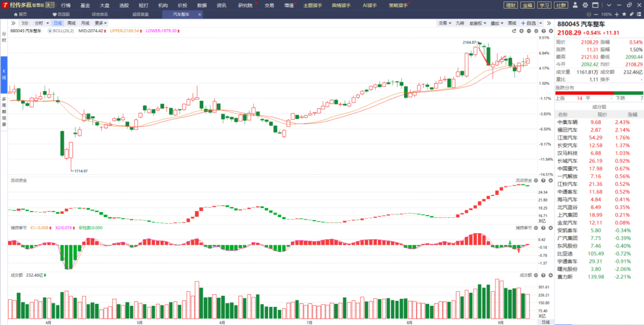Open 流动资金 indicator settings gear
This screenshot has height=325, width=644.
(536, 180)
